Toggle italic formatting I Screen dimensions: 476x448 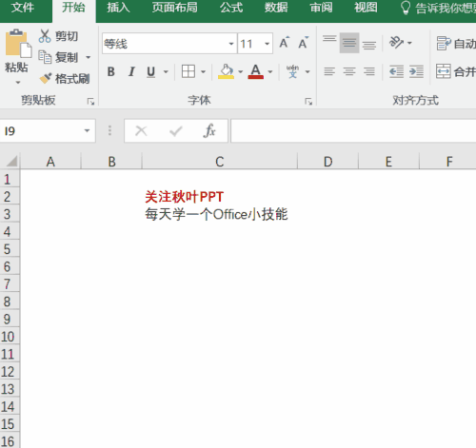click(131, 71)
